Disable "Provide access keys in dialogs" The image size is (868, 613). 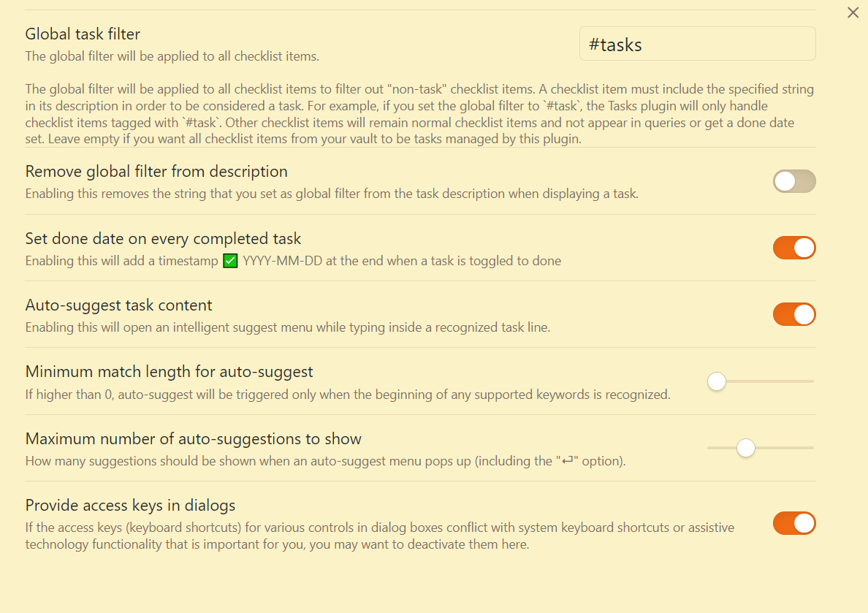[794, 523]
